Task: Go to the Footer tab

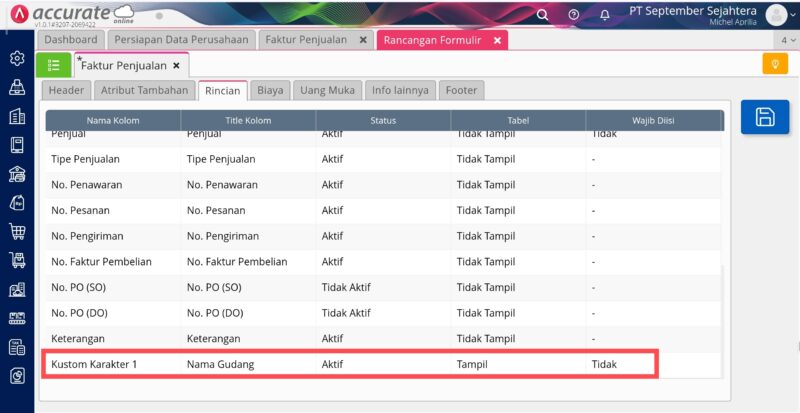Action: coord(461,90)
